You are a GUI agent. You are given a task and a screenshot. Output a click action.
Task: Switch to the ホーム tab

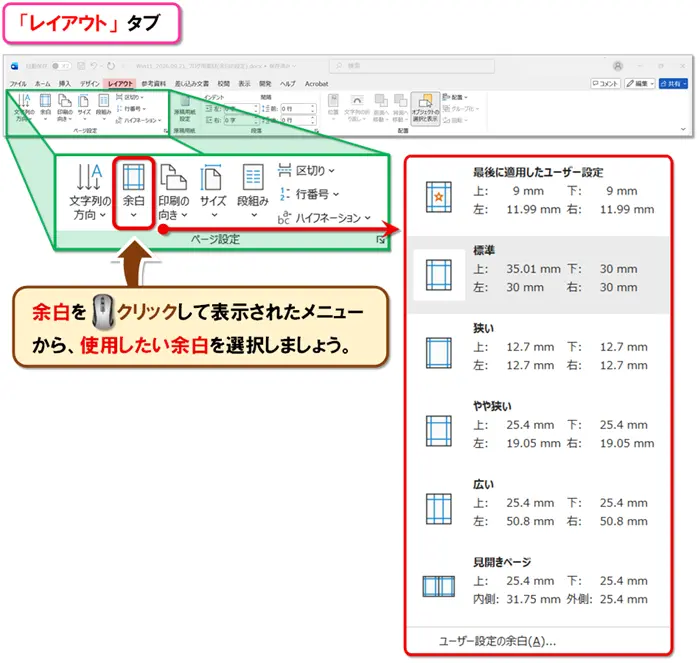(43, 84)
